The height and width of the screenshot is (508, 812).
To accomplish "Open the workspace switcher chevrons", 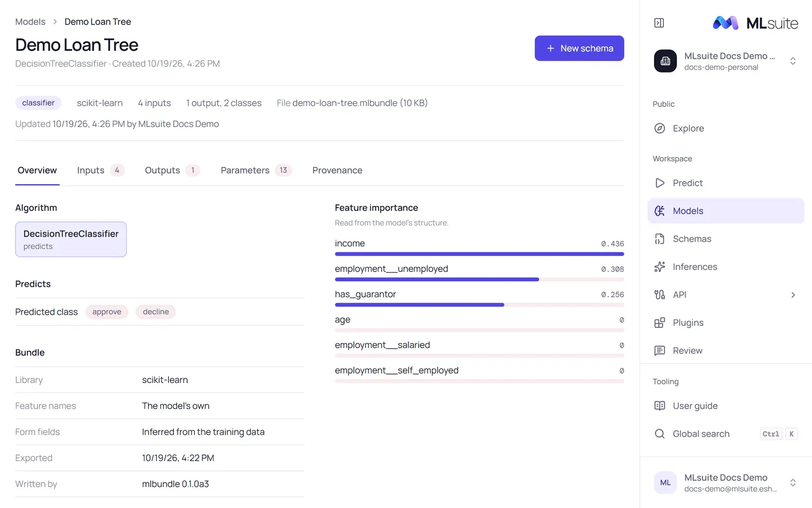I will click(793, 61).
